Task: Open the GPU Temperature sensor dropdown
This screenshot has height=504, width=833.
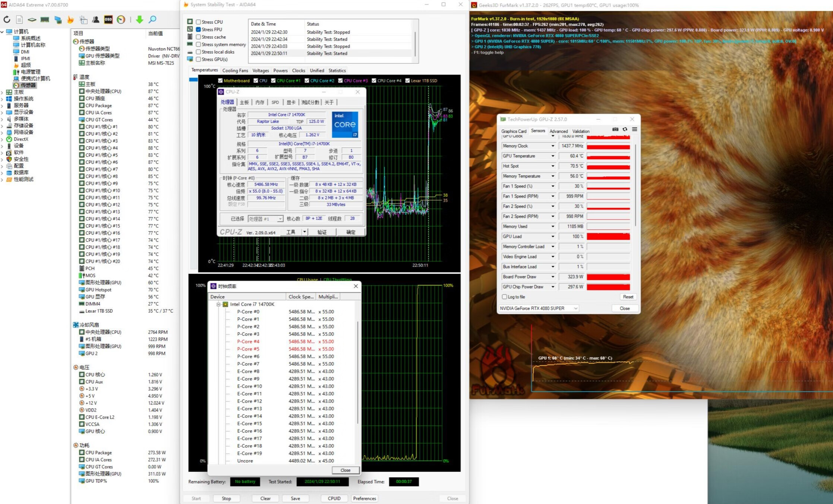Action: (x=553, y=156)
